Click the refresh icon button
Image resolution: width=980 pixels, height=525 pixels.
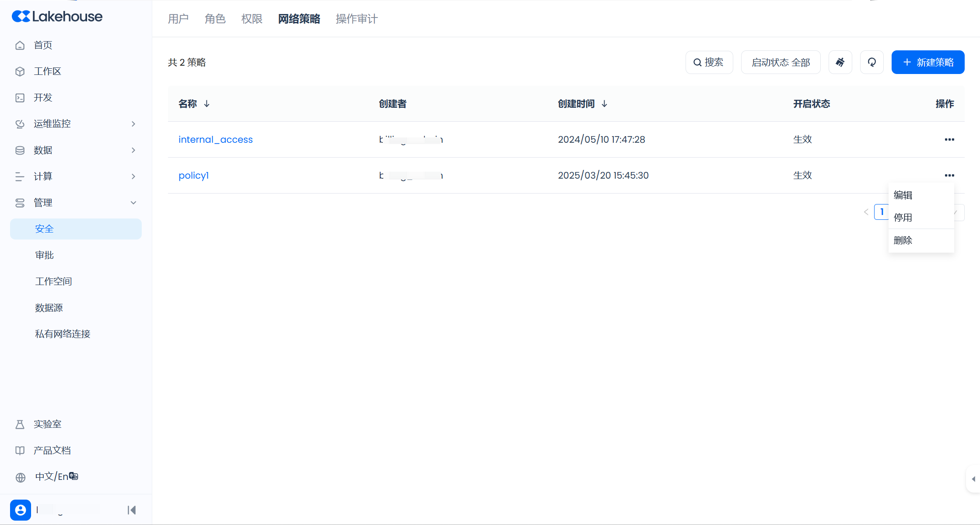tap(871, 62)
